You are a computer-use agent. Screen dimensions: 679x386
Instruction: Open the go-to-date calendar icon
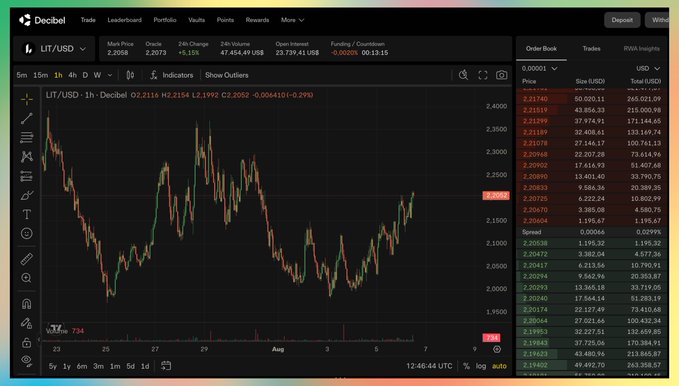(166, 366)
